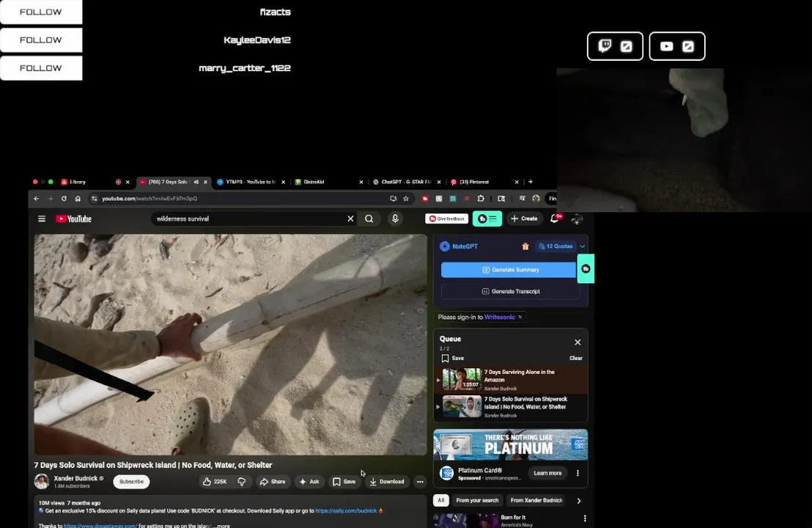Viewport: 812px width, 528px height.
Task: Play '7 Days Surviving Alone in the Amazon'
Action: click(x=511, y=380)
